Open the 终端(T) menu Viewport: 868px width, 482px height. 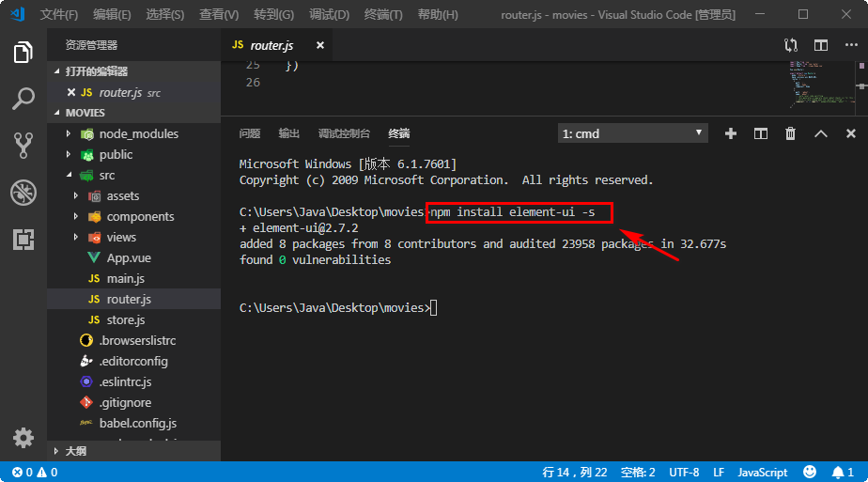click(x=383, y=14)
